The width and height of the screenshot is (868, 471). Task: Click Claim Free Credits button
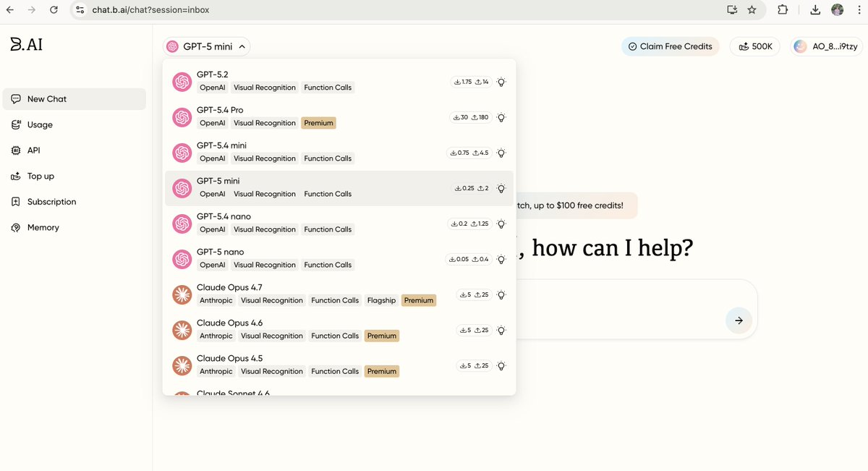point(670,46)
